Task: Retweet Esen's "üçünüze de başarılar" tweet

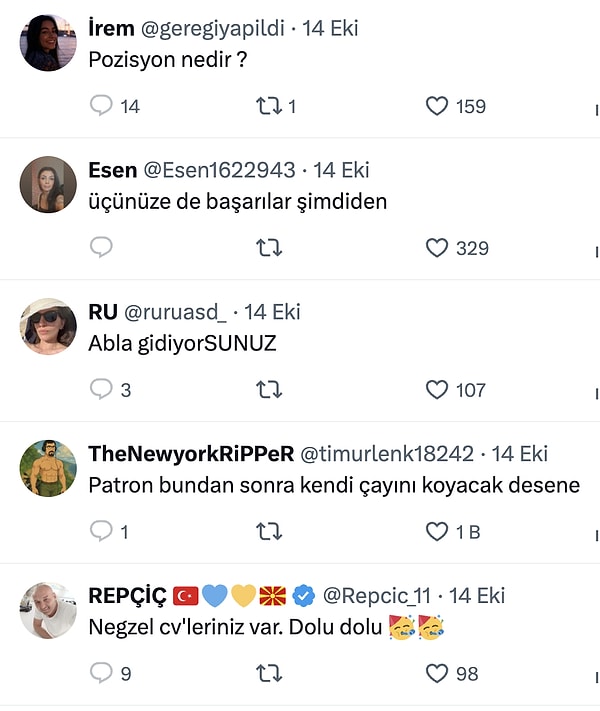Action: click(x=268, y=248)
